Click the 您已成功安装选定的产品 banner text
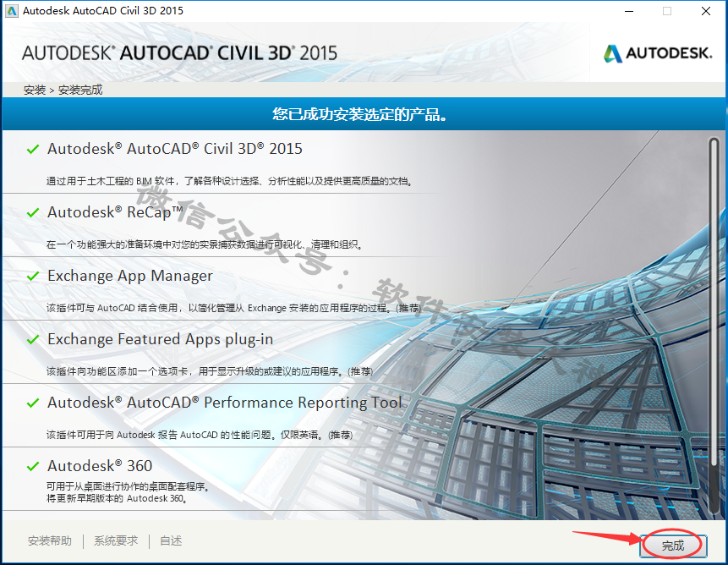Image resolution: width=728 pixels, height=565 pixels. point(360,114)
